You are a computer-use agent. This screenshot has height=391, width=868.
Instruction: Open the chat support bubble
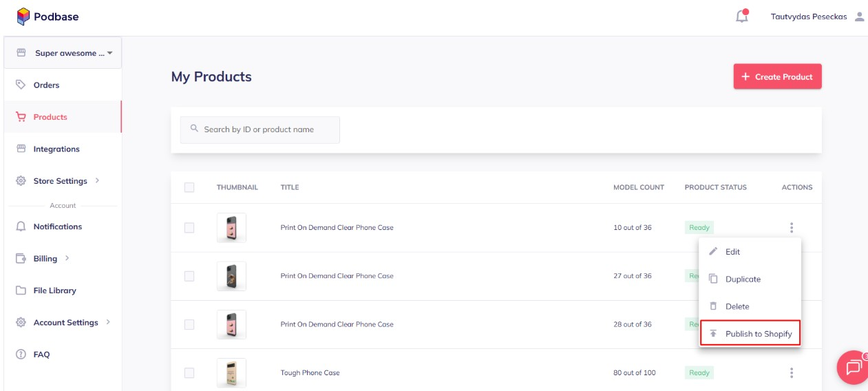852,367
